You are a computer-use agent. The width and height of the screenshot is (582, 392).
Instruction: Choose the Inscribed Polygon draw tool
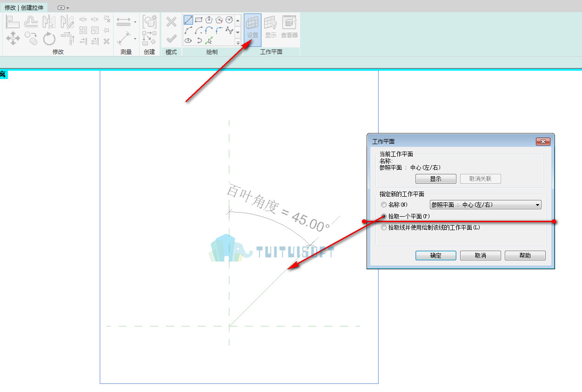pos(209,20)
